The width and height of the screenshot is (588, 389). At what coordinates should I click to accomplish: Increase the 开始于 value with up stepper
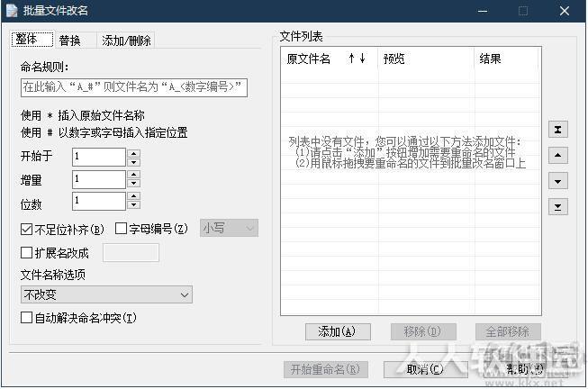coord(134,153)
